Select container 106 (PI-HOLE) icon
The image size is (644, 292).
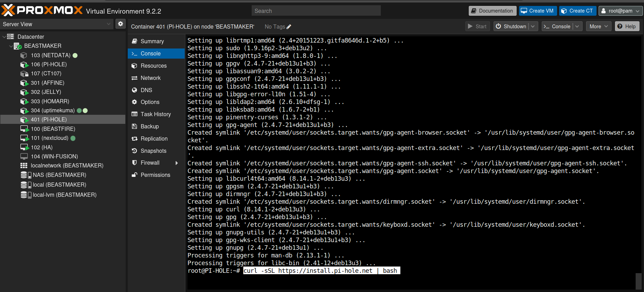[x=24, y=65]
